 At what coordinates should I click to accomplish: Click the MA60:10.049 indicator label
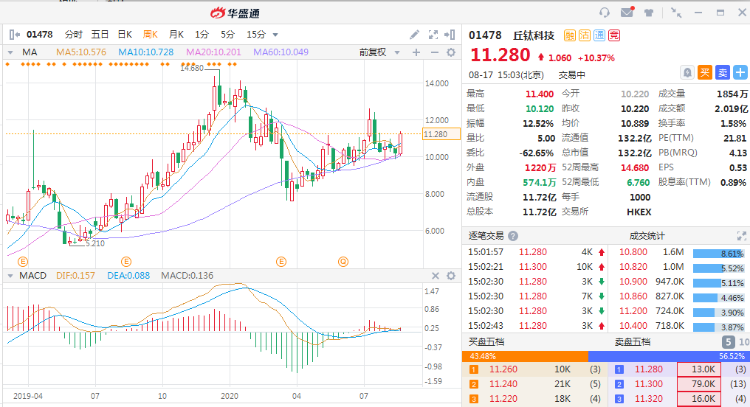pos(281,52)
